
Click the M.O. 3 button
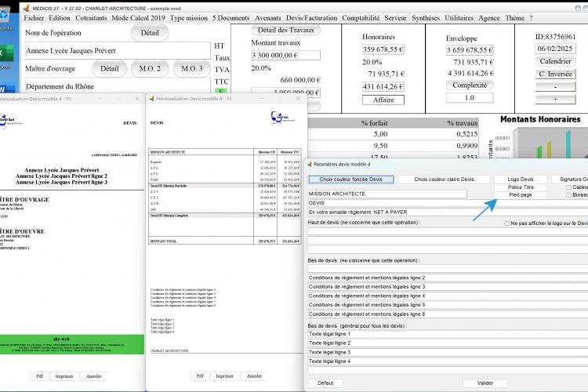pyautogui.click(x=191, y=69)
